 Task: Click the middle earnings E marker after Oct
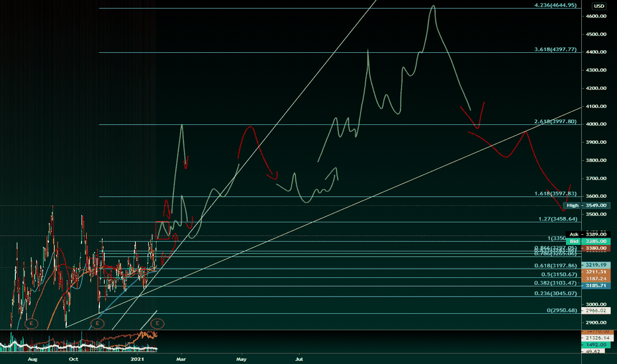point(97,324)
